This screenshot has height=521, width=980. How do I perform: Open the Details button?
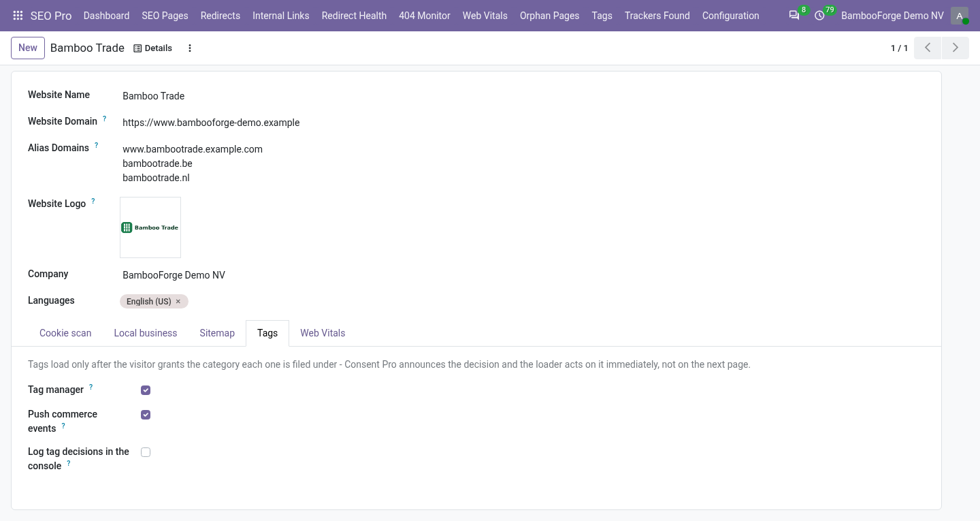pyautogui.click(x=152, y=48)
